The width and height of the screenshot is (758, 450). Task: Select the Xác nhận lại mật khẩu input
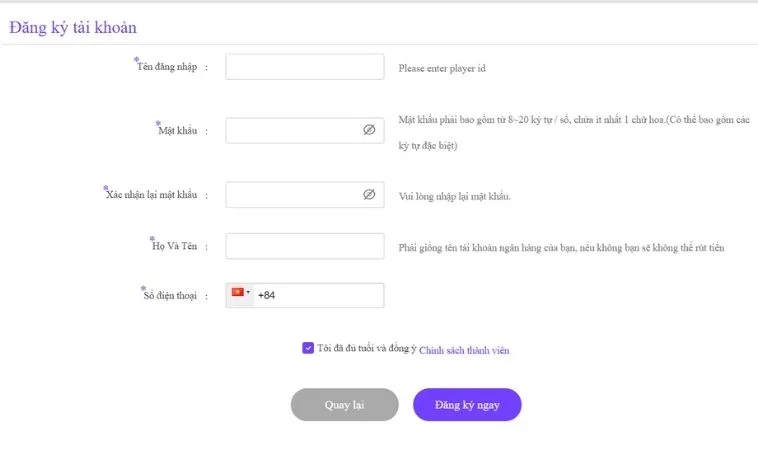click(293, 195)
